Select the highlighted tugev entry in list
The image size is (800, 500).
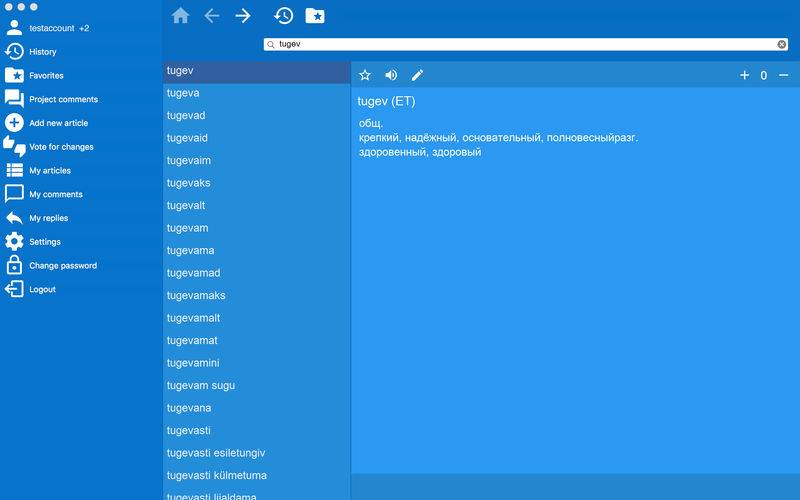257,71
